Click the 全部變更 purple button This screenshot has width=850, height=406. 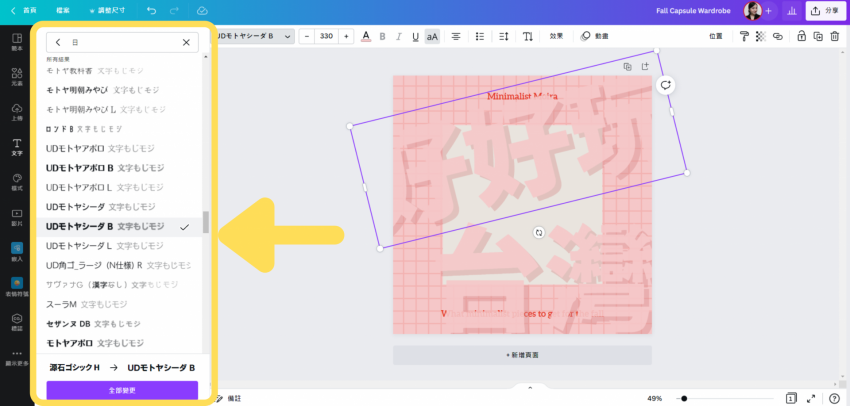pos(122,390)
